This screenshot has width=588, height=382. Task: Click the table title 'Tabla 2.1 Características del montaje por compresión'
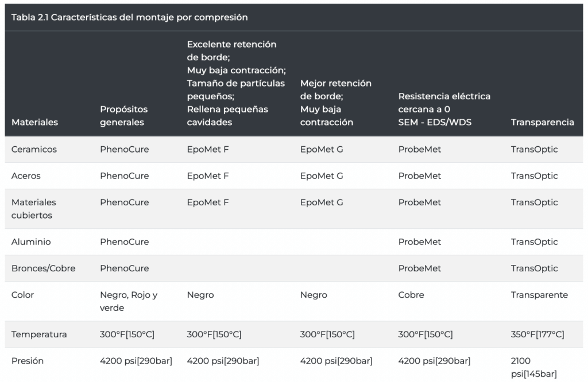(x=129, y=17)
